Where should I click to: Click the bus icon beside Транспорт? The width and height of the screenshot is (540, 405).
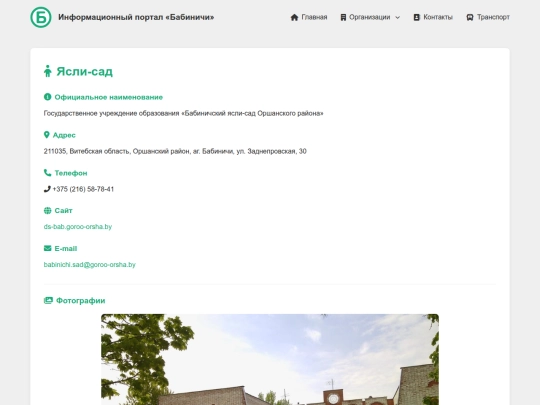point(470,17)
